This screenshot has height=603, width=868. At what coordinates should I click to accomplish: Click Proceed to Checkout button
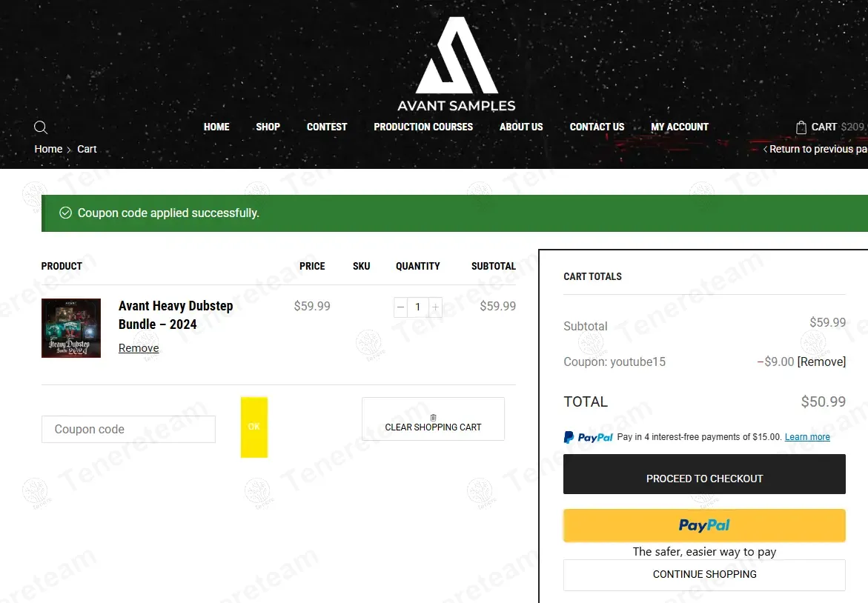[704, 474]
